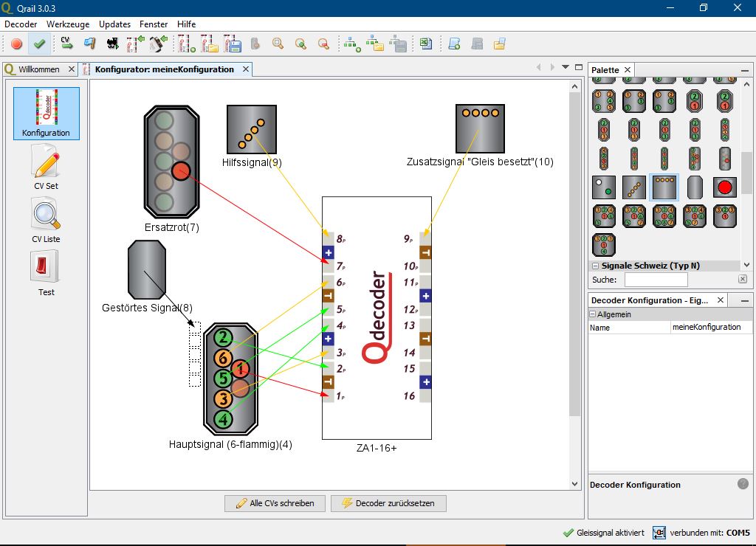Image resolution: width=756 pixels, height=546 pixels.
Task: Click the black locomotive toolbar icon
Action: 112,44
